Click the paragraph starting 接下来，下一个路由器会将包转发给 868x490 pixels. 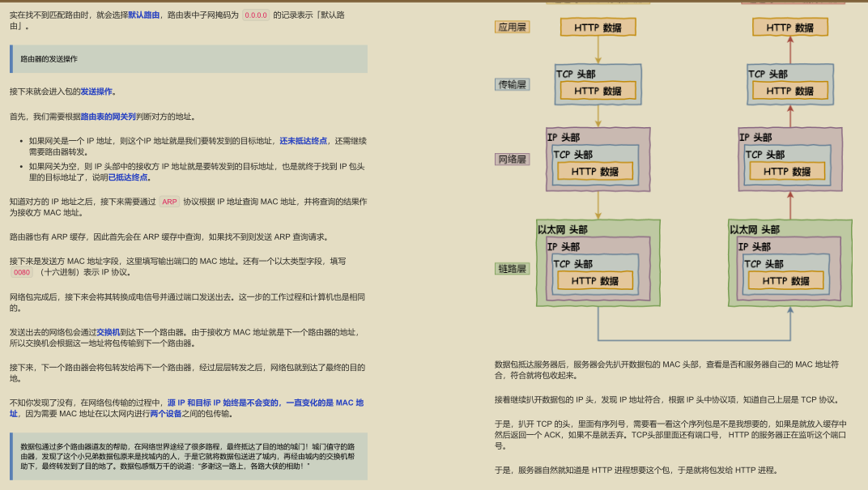click(188, 373)
